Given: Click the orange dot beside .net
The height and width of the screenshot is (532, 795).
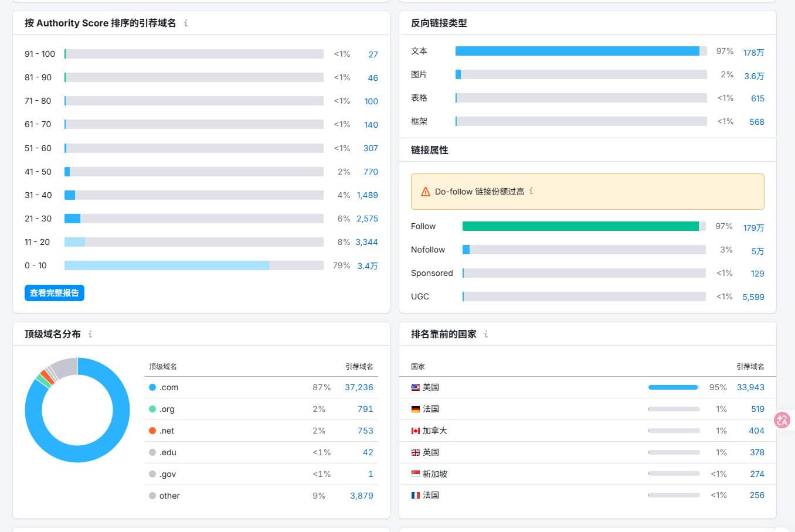Looking at the screenshot, I should (x=152, y=431).
